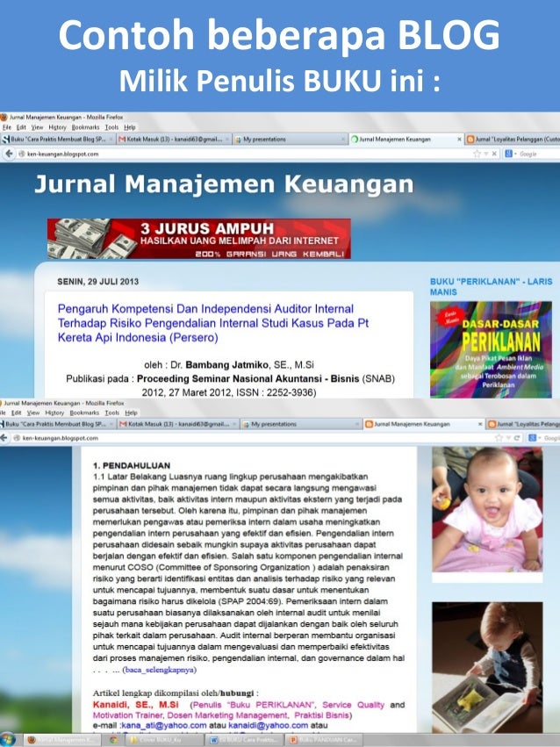Open the Jurnal Manajemen Keuangan blog header
Viewport: 560px width, 747px height.
pos(224,184)
